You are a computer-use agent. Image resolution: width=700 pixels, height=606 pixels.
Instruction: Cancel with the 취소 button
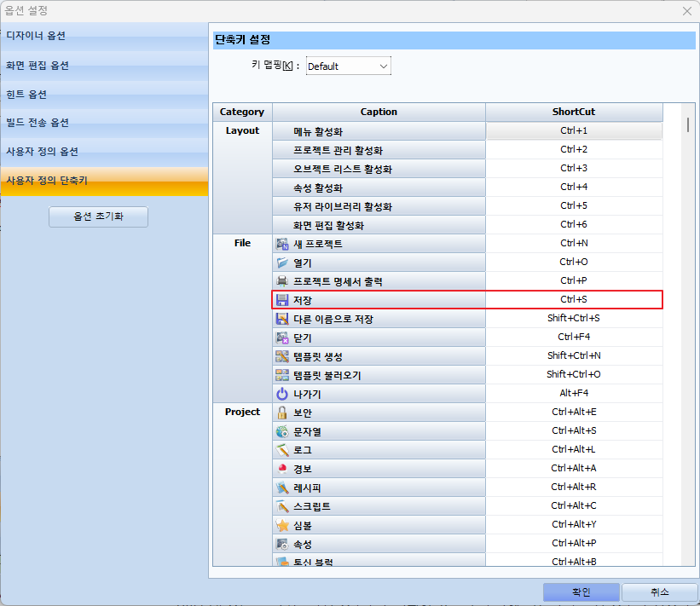[659, 592]
